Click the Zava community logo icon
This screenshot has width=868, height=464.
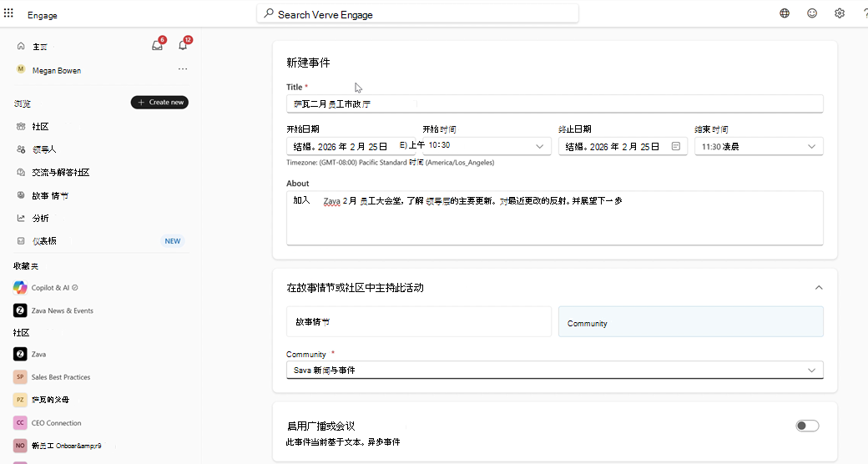point(20,354)
